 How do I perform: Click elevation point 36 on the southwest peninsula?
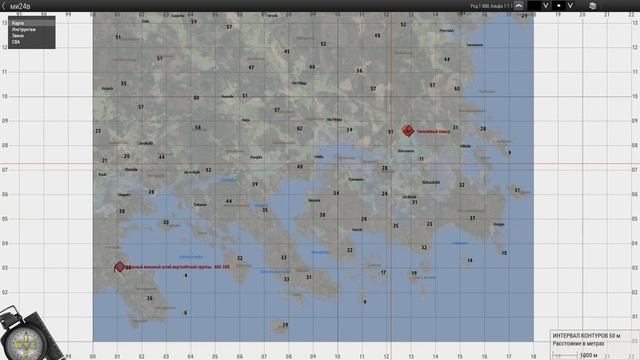(x=149, y=298)
